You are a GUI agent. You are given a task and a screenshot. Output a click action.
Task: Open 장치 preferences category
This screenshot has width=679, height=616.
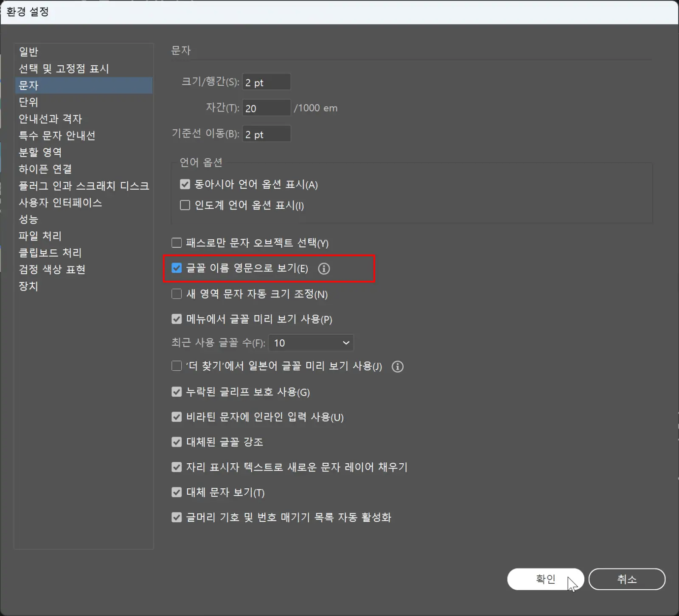click(84, 286)
